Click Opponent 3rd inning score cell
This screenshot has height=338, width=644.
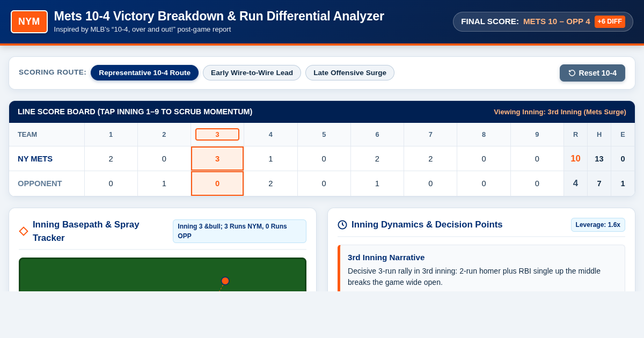click(x=217, y=183)
